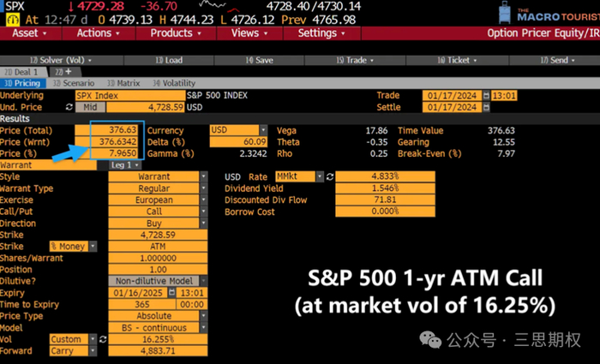Click the Shares/Warrant 1.000000 field
600x364 pixels.
158,258
